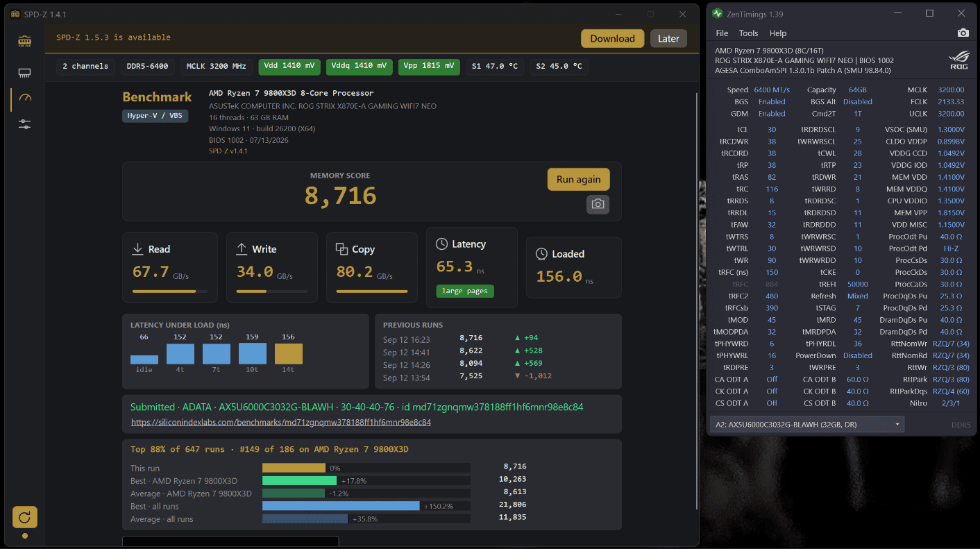Viewport: 980px width, 549px height.
Task: Open the settings sliders sidebar icon
Action: pos(25,124)
